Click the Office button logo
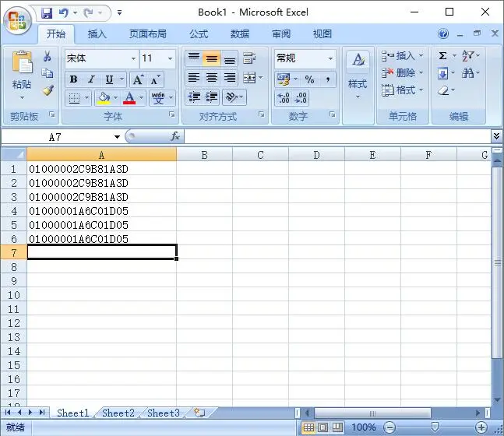This screenshot has height=436, width=504. point(17,20)
